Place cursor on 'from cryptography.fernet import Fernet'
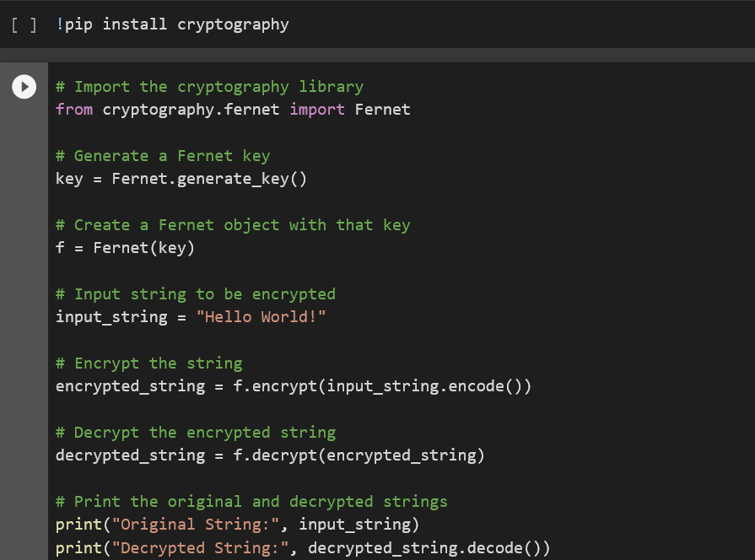 (233, 110)
